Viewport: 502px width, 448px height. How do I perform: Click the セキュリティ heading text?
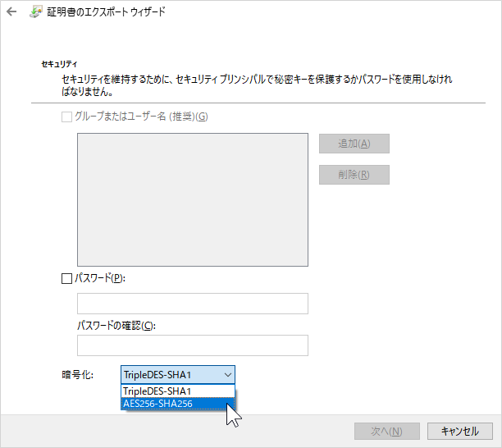point(60,64)
